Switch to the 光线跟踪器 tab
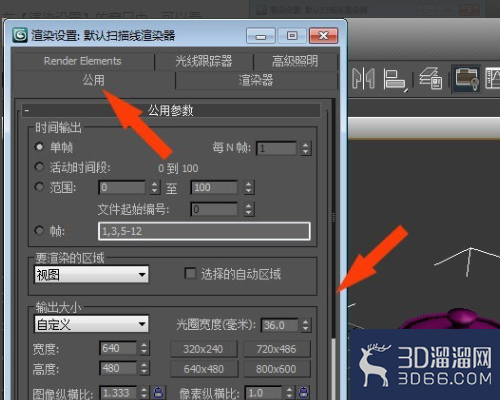The image size is (500, 400). pyautogui.click(x=204, y=61)
